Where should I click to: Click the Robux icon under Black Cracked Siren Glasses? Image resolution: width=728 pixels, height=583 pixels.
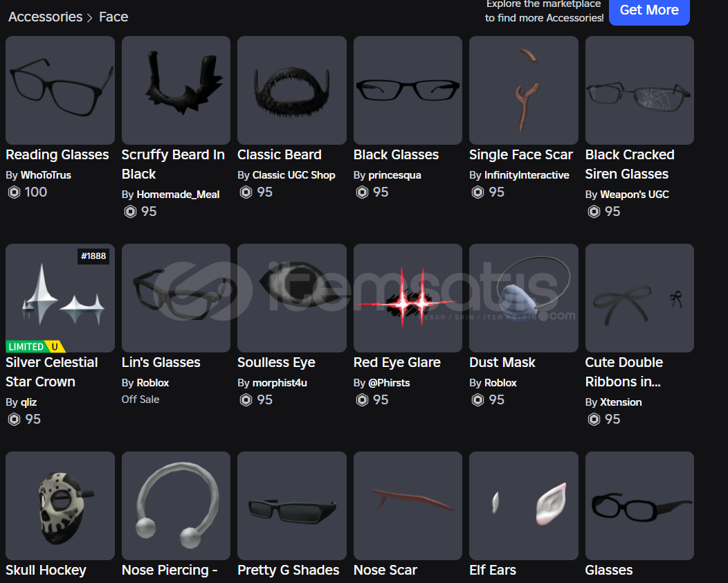pyautogui.click(x=594, y=212)
